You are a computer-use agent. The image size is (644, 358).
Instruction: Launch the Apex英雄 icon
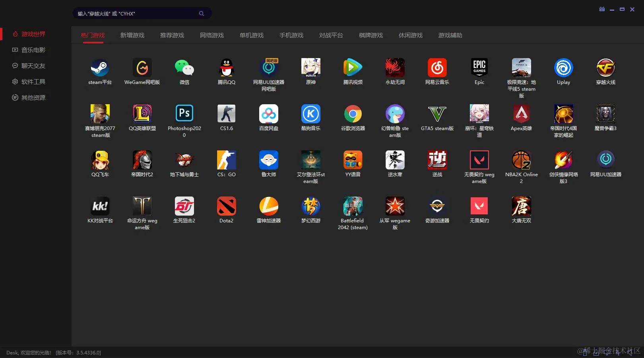coord(521,114)
